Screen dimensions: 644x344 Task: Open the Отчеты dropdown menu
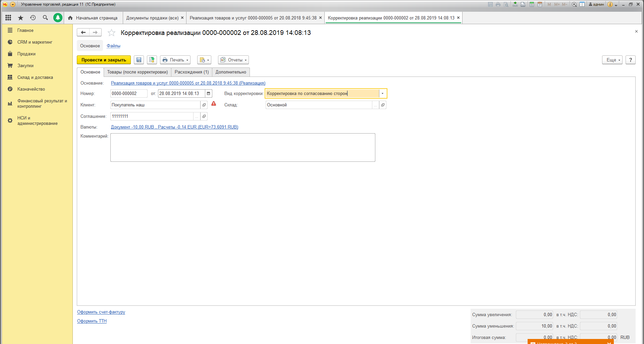pos(233,60)
